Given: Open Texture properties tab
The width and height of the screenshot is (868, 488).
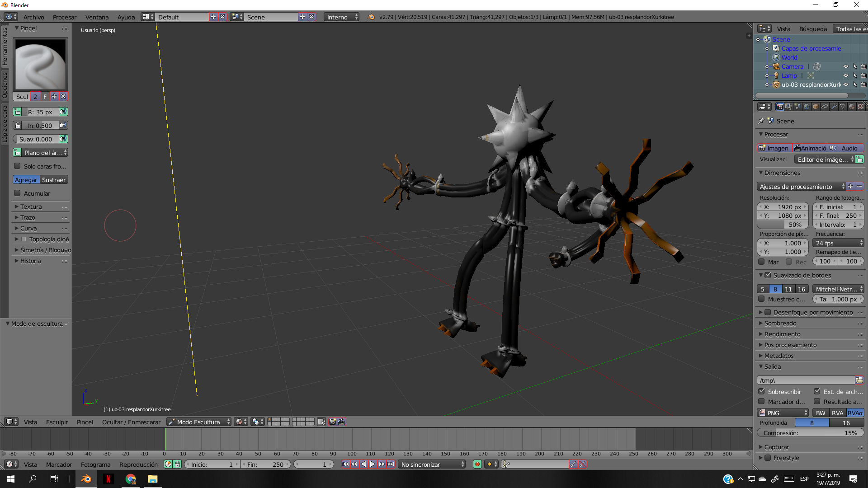Looking at the screenshot, I should coord(860,107).
